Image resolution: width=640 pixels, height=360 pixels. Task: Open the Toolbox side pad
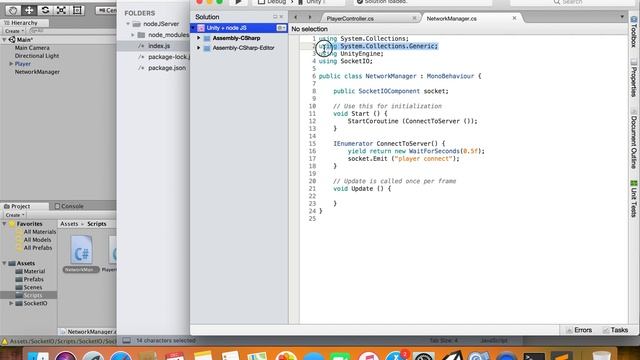click(x=634, y=32)
